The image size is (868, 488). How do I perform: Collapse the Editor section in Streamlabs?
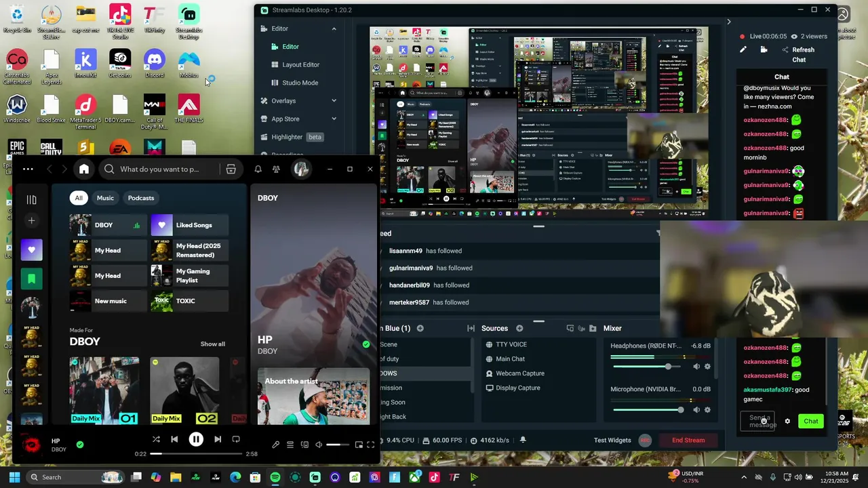(x=334, y=28)
